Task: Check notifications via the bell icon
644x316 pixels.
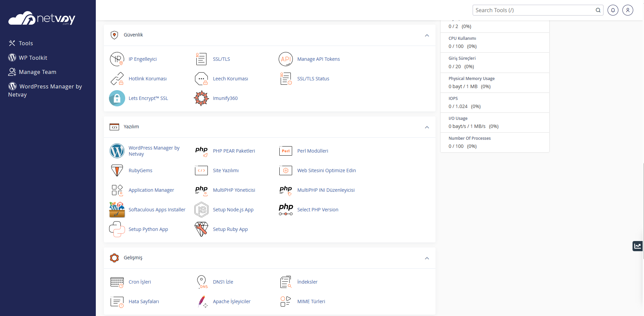Action: click(x=613, y=10)
